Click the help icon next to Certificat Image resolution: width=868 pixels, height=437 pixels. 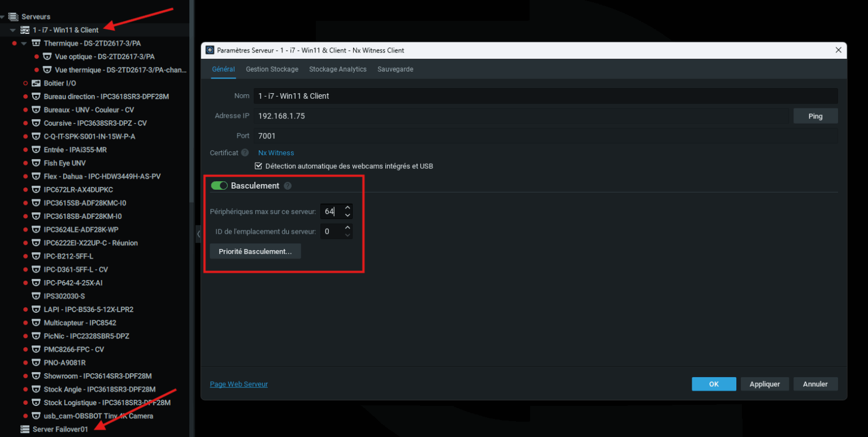click(x=245, y=152)
